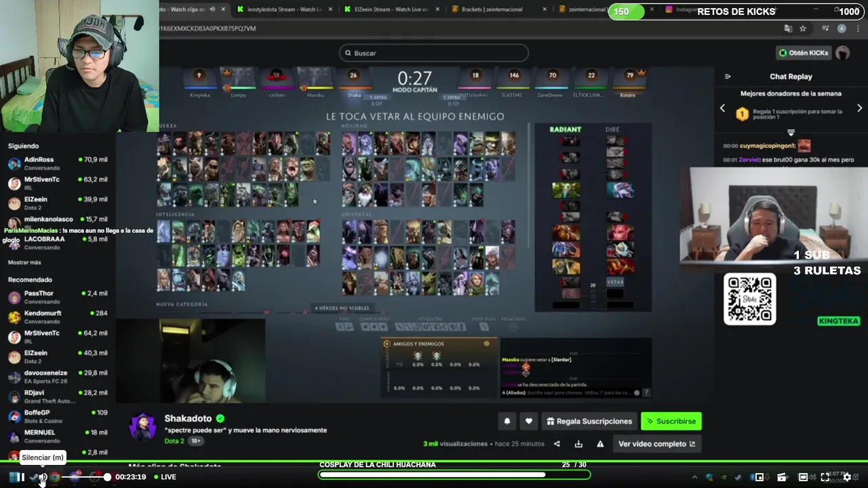Image resolution: width=868 pixels, height=488 pixels.
Task: Open Windows Start button on taskbar
Action: point(13,477)
